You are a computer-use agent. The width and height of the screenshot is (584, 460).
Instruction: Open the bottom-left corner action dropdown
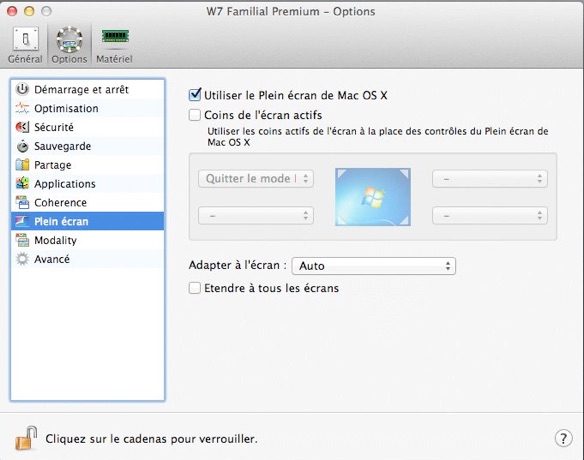pyautogui.click(x=256, y=216)
